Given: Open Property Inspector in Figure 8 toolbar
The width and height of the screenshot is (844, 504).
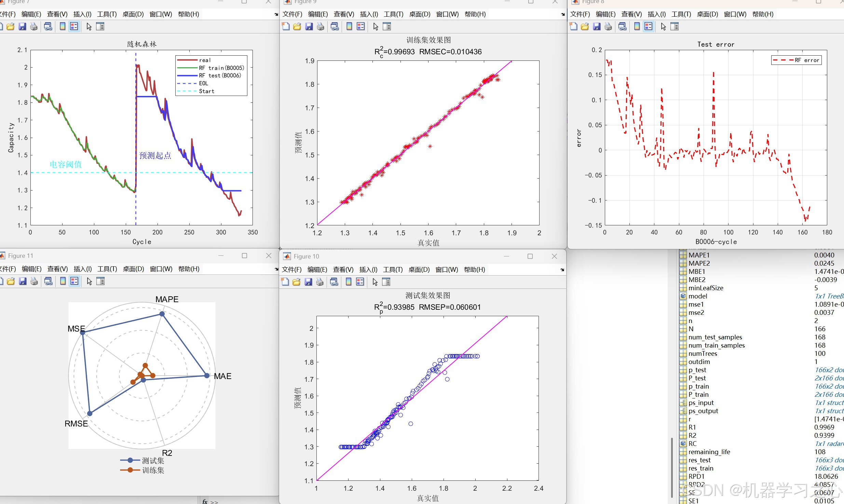Looking at the screenshot, I should click(x=675, y=27).
